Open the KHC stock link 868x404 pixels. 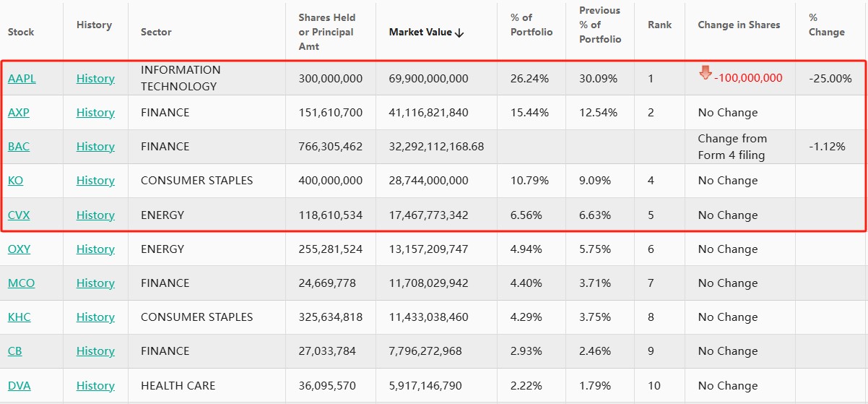[19, 317]
